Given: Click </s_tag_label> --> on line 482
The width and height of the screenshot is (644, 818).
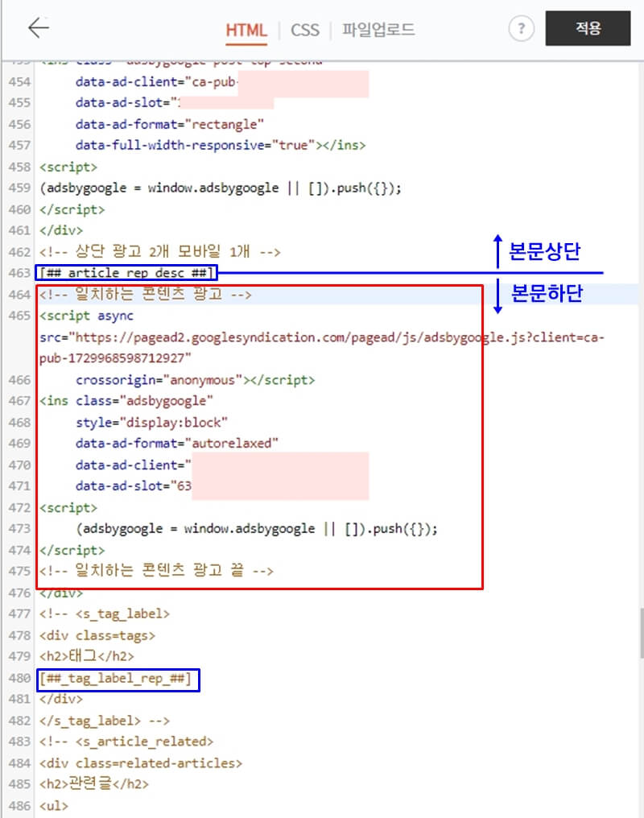Looking at the screenshot, I should tap(105, 721).
